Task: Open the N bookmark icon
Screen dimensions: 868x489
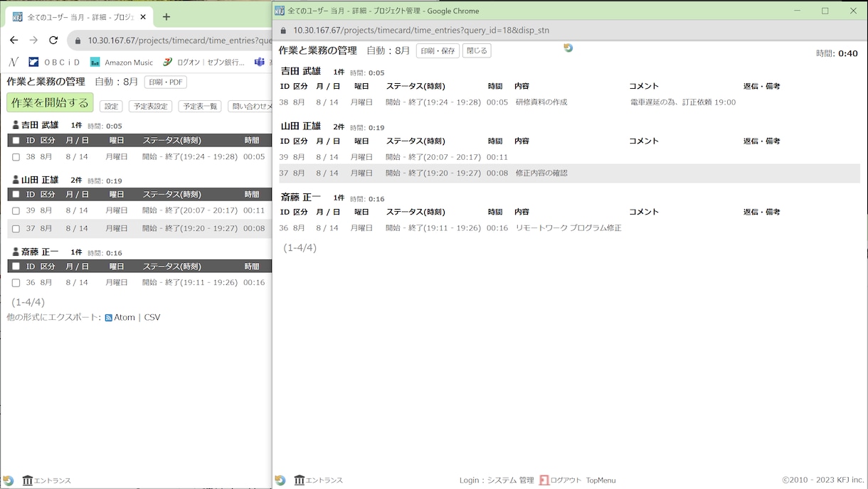Action: (x=14, y=63)
